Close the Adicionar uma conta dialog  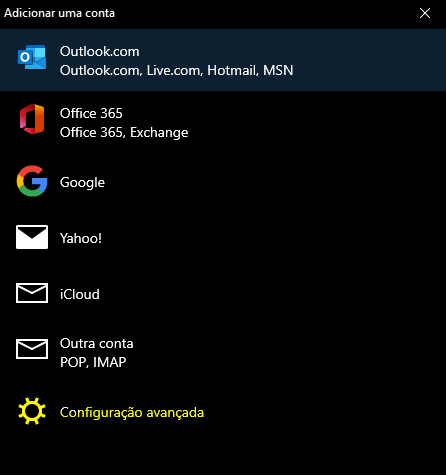coord(425,13)
